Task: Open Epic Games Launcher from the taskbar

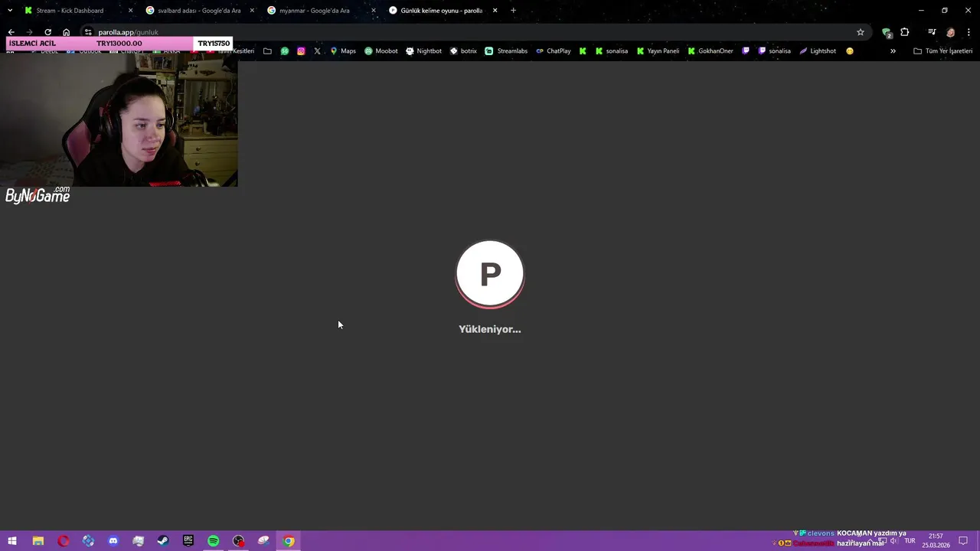Action: click(x=188, y=541)
